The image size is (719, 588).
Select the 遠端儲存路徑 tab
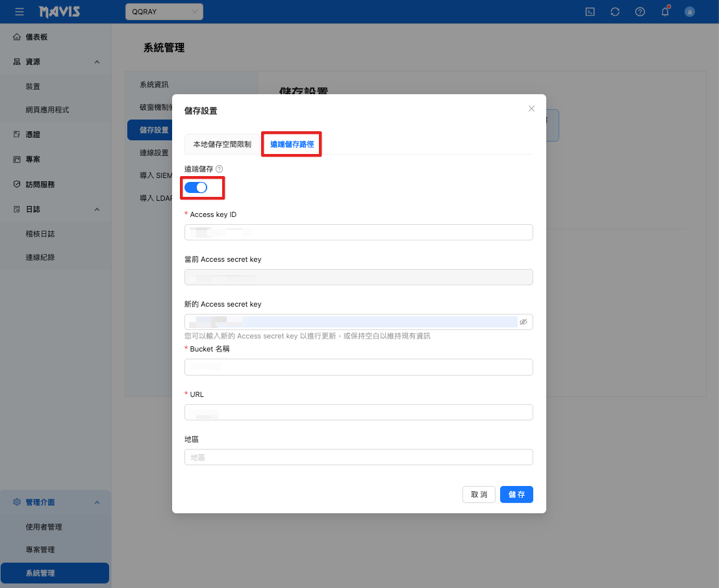point(292,144)
